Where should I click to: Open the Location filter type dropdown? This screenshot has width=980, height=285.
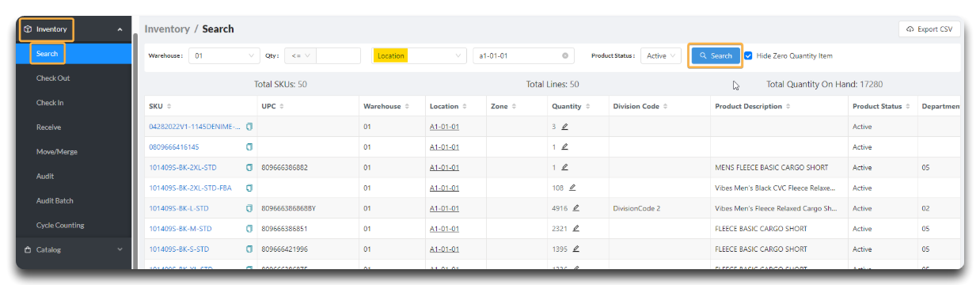(x=419, y=56)
